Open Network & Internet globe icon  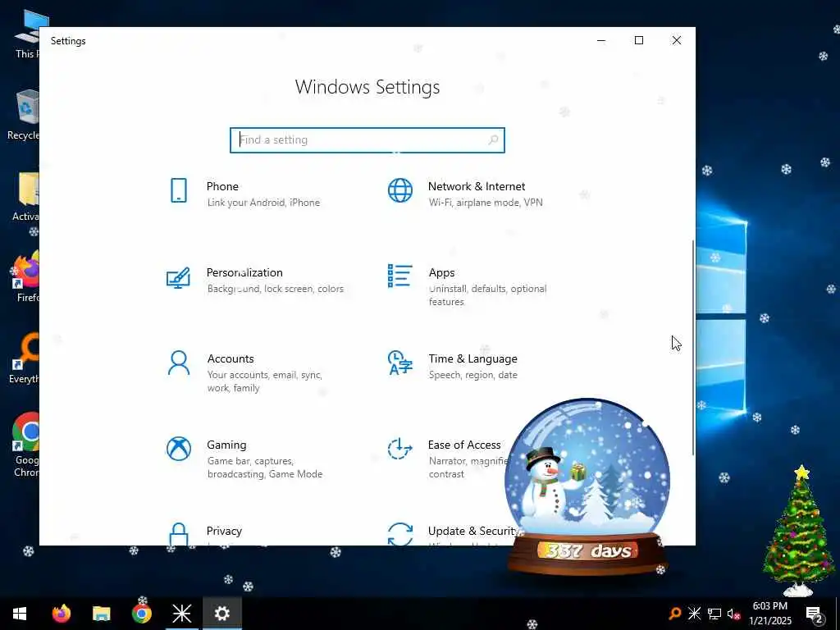pos(400,190)
